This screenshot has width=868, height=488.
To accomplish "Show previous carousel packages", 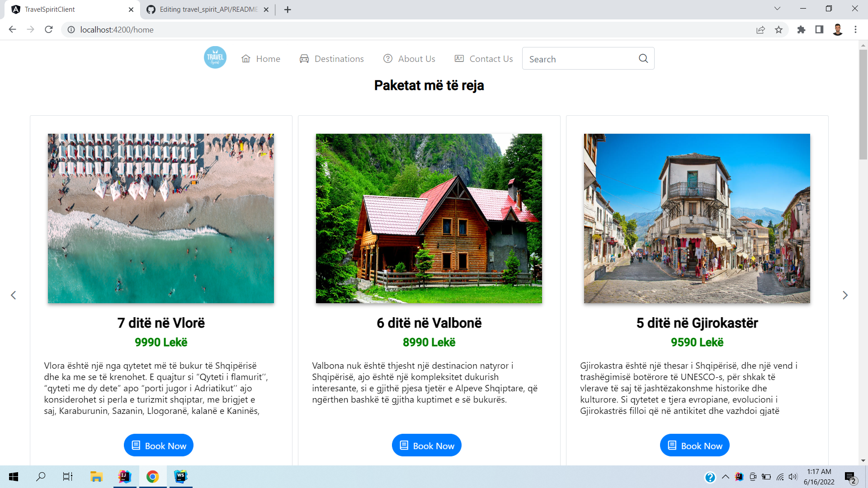I will pyautogui.click(x=14, y=295).
